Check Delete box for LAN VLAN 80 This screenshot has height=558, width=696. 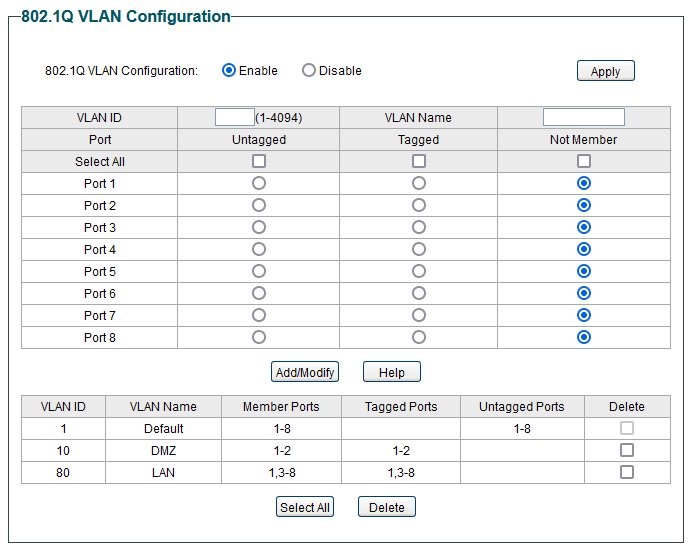tap(627, 472)
